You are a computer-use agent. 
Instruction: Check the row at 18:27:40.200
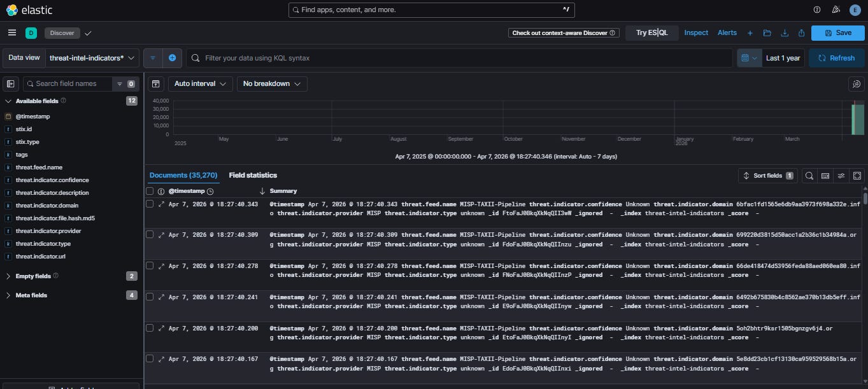click(x=150, y=328)
